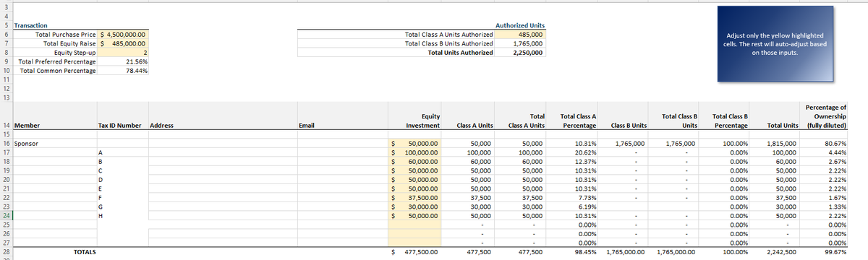
Task: Click Tax ID cell labeled D
Action: tap(122, 179)
